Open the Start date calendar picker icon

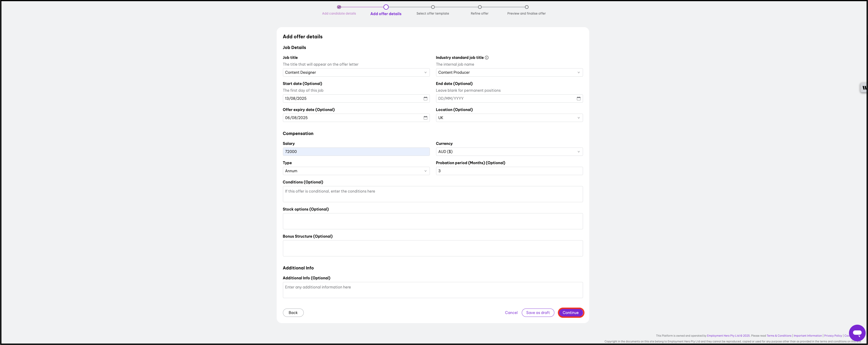425,98
